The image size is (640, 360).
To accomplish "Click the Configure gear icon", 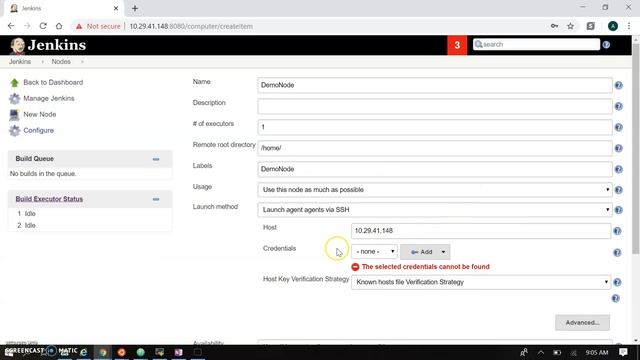I will point(14,131).
